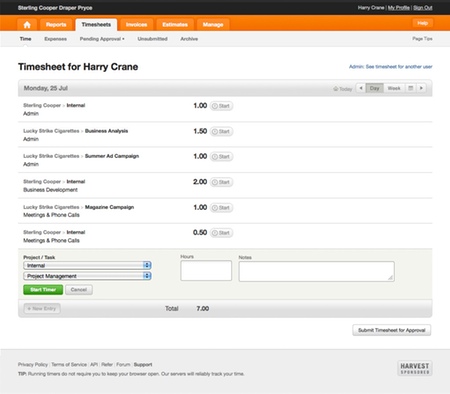Switch to Week view
This screenshot has width=450, height=394.
pos(394,88)
